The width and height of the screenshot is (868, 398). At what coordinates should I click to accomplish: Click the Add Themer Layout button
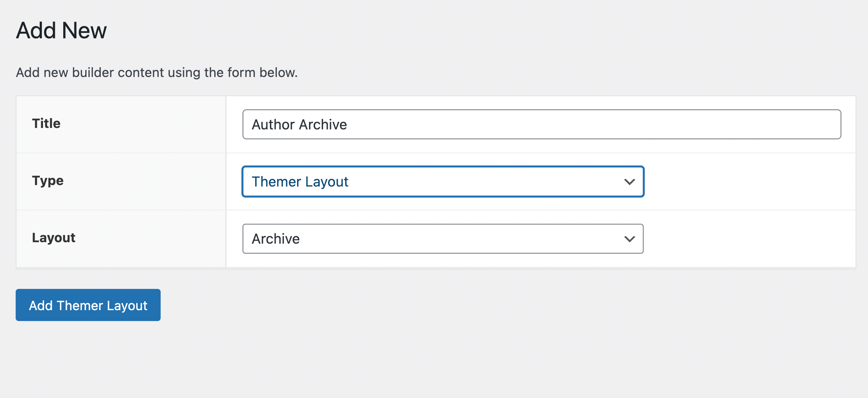tap(87, 305)
